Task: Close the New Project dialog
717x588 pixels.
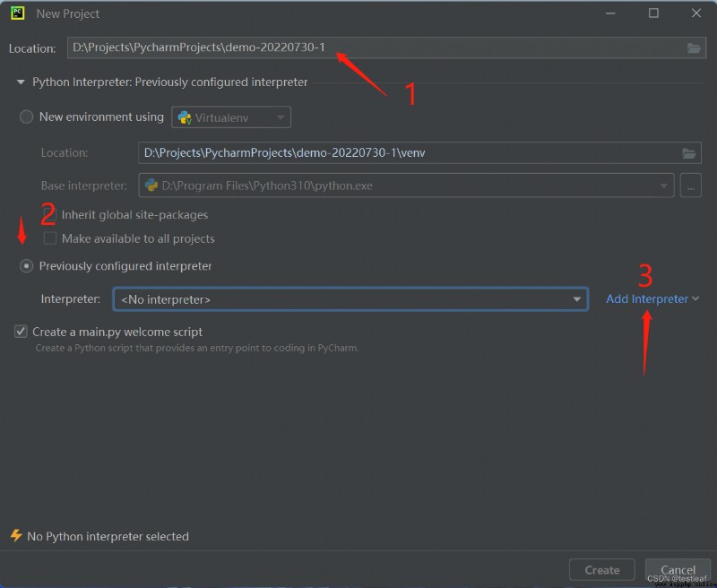Action: [696, 13]
